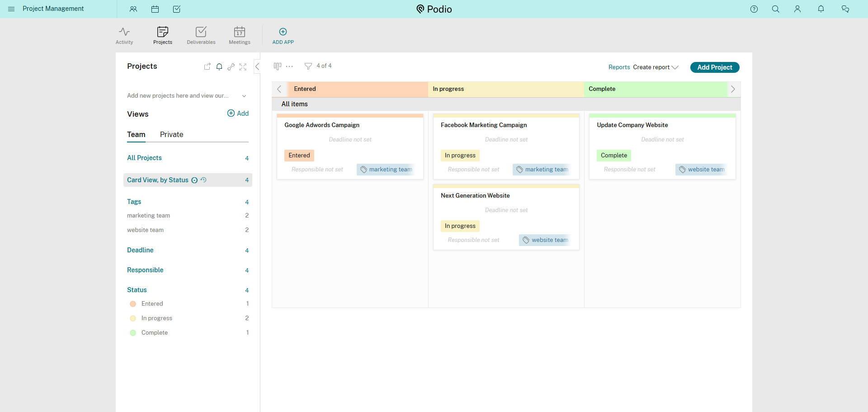Click the Add App plus icon
This screenshot has height=412, width=868.
[x=283, y=32]
